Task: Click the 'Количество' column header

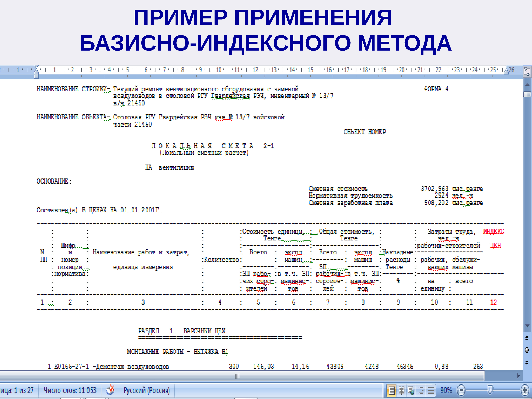Action: click(221, 260)
